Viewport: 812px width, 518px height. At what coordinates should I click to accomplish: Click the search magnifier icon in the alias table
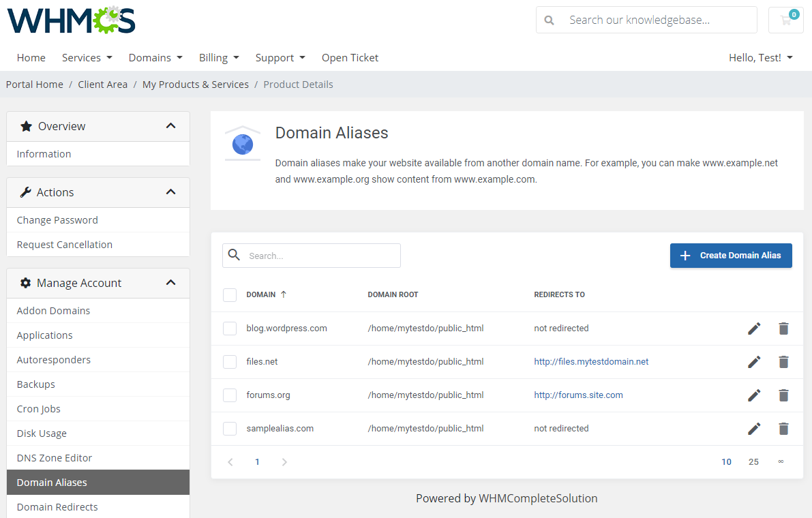[x=234, y=255]
